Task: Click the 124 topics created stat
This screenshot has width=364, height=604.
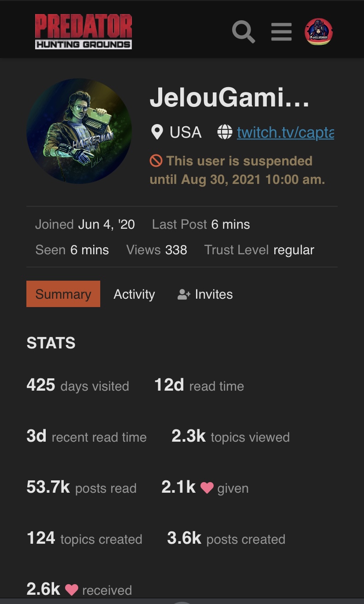Action: (x=84, y=538)
